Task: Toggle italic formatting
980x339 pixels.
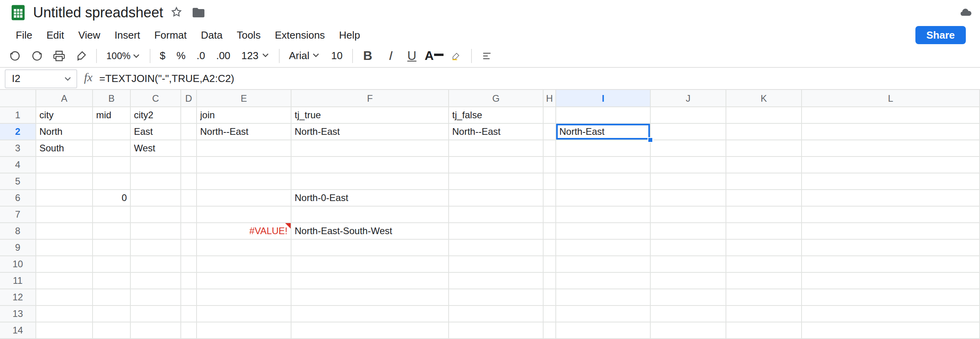Action: point(390,56)
